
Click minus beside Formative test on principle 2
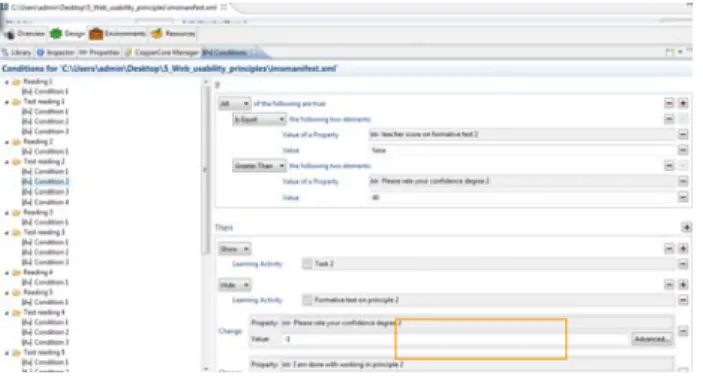click(683, 300)
